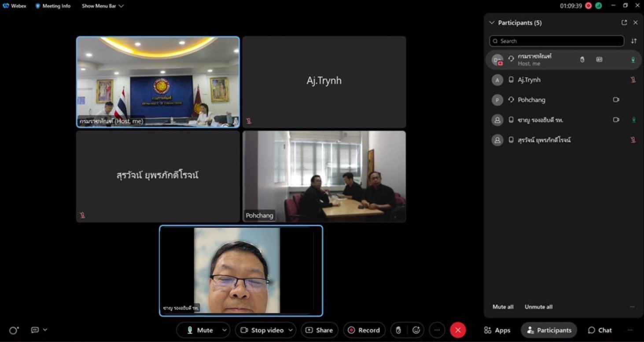Screen dimensions: 644x342
Task: Click the Mute all button
Action: (x=503, y=307)
